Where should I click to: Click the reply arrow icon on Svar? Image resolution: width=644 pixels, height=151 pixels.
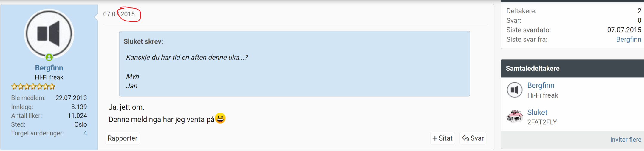click(x=465, y=138)
